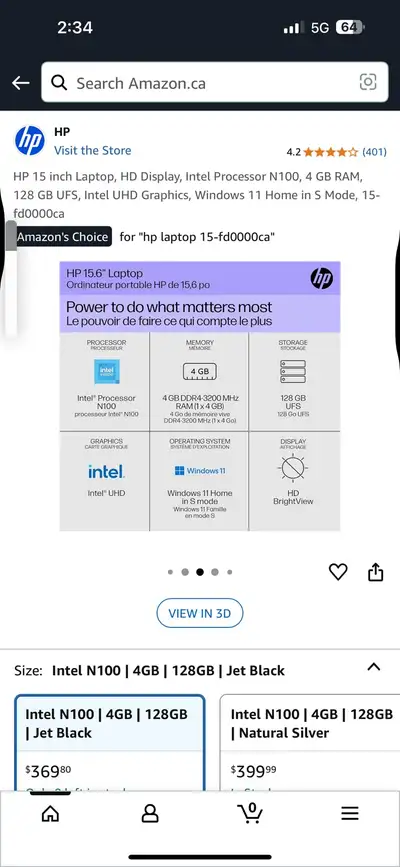Viewport: 400px width, 867px height.
Task: Open account profile icon
Action: (150, 813)
